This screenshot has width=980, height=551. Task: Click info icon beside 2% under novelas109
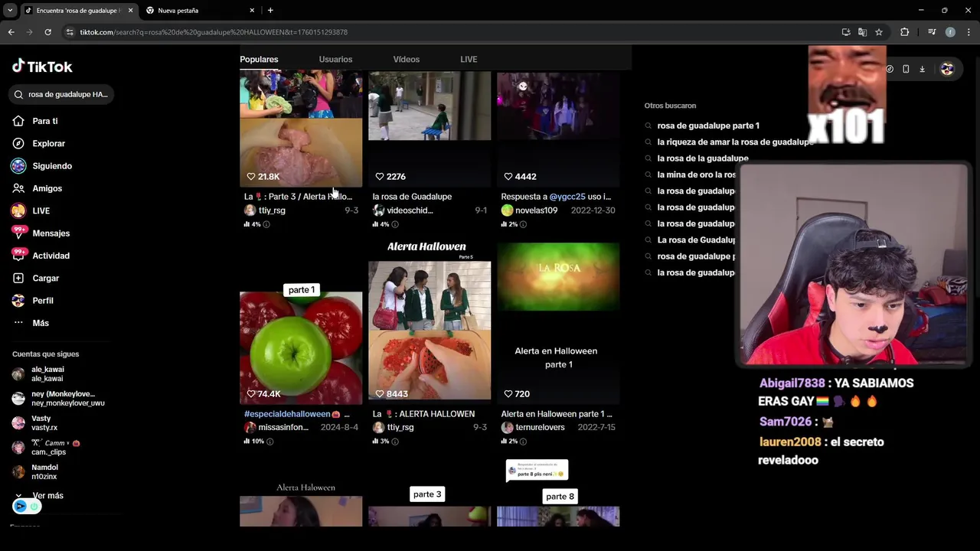pyautogui.click(x=523, y=224)
